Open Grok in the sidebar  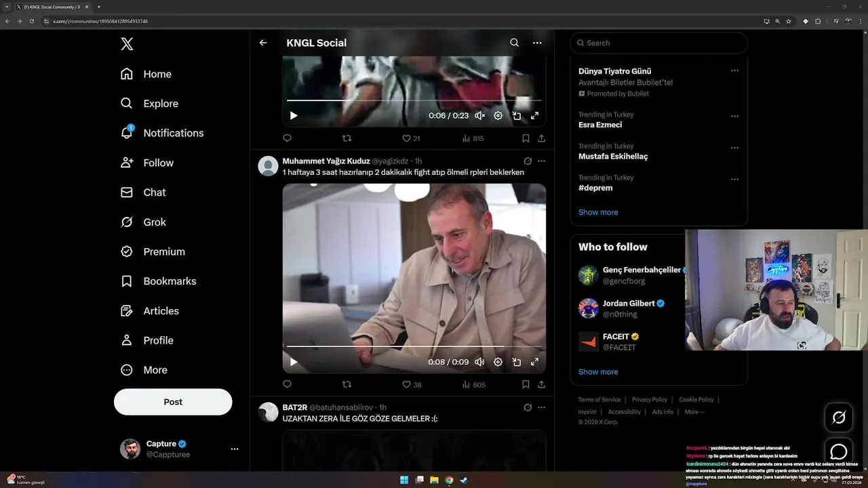click(143, 222)
